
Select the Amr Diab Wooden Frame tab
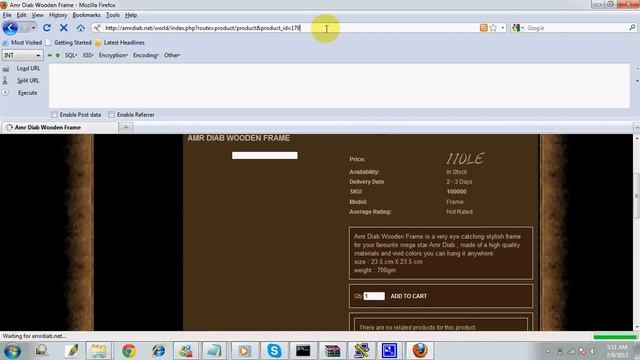pyautogui.click(x=60, y=127)
